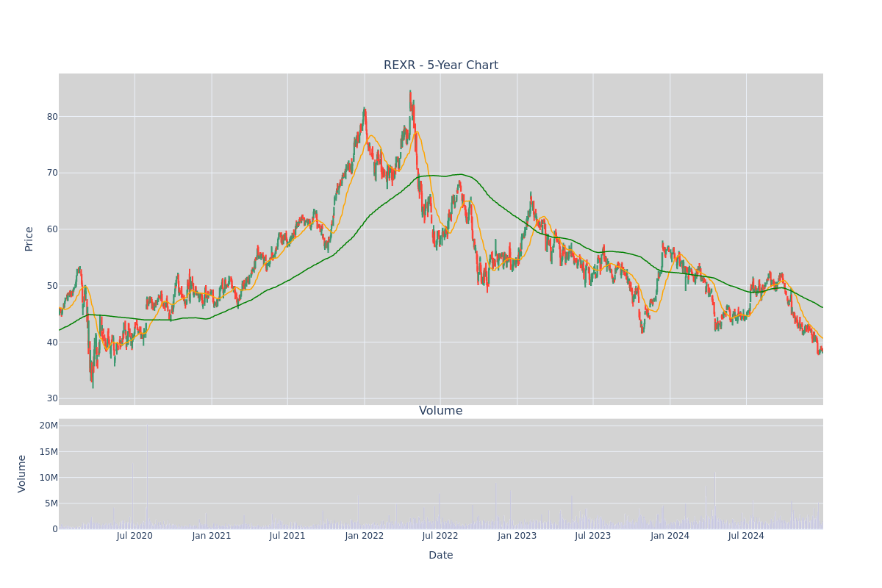Click the 'Jan 2024' date tick
This screenshot has height=588, width=882.
[670, 536]
